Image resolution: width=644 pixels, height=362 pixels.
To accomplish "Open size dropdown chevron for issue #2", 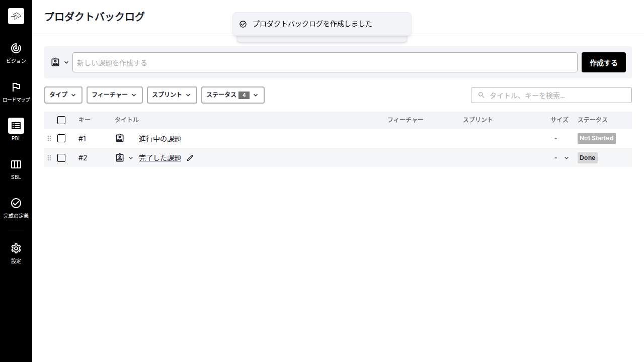I will pos(567,158).
